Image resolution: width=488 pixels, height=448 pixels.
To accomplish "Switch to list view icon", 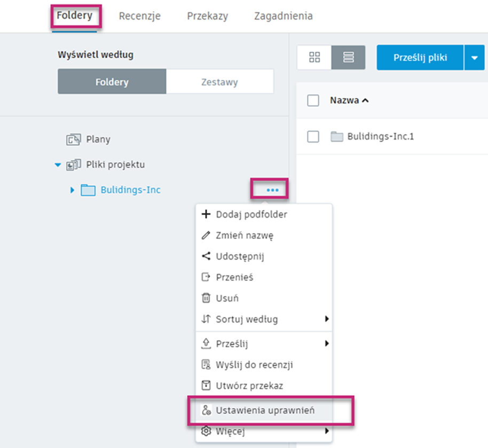I will (x=348, y=57).
